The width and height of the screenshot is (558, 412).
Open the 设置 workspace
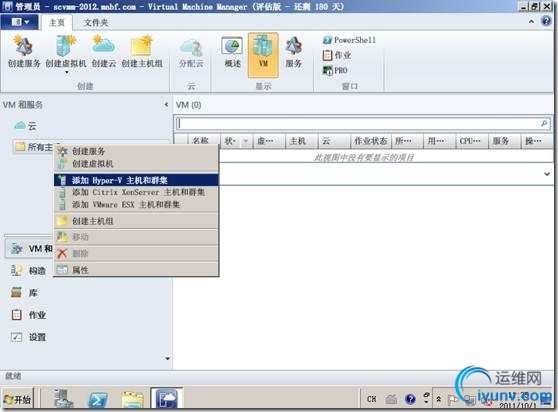[x=28, y=337]
